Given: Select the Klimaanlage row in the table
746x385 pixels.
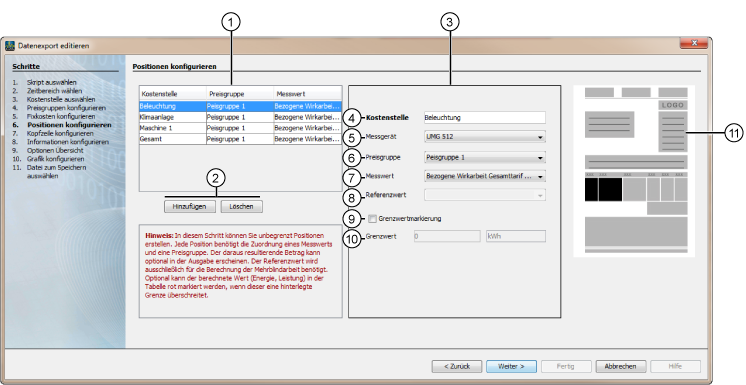Looking at the screenshot, I should tap(240, 117).
